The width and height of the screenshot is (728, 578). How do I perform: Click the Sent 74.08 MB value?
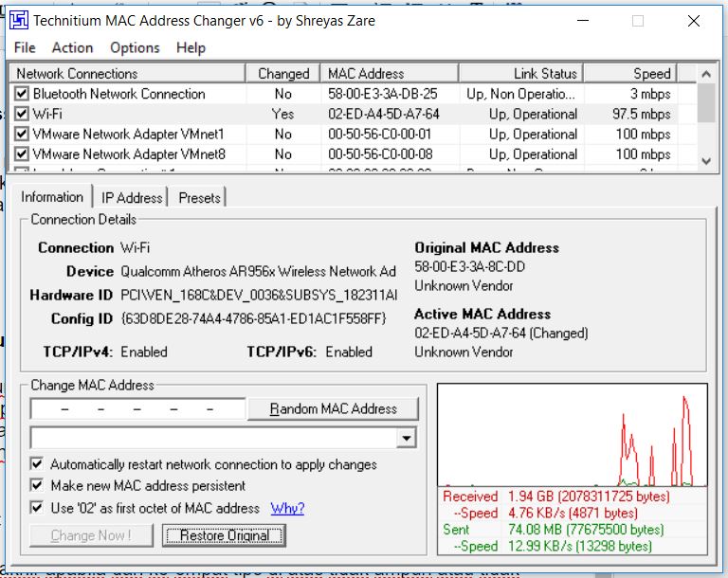(x=586, y=530)
